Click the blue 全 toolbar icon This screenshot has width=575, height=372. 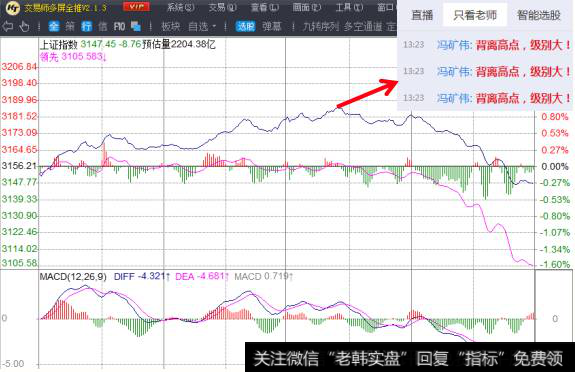(x=54, y=26)
